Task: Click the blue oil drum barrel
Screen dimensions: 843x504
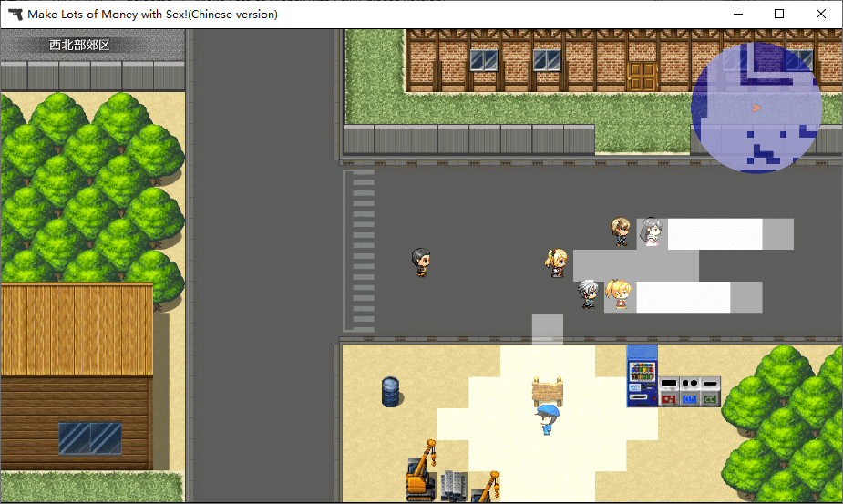Action: pyautogui.click(x=390, y=391)
